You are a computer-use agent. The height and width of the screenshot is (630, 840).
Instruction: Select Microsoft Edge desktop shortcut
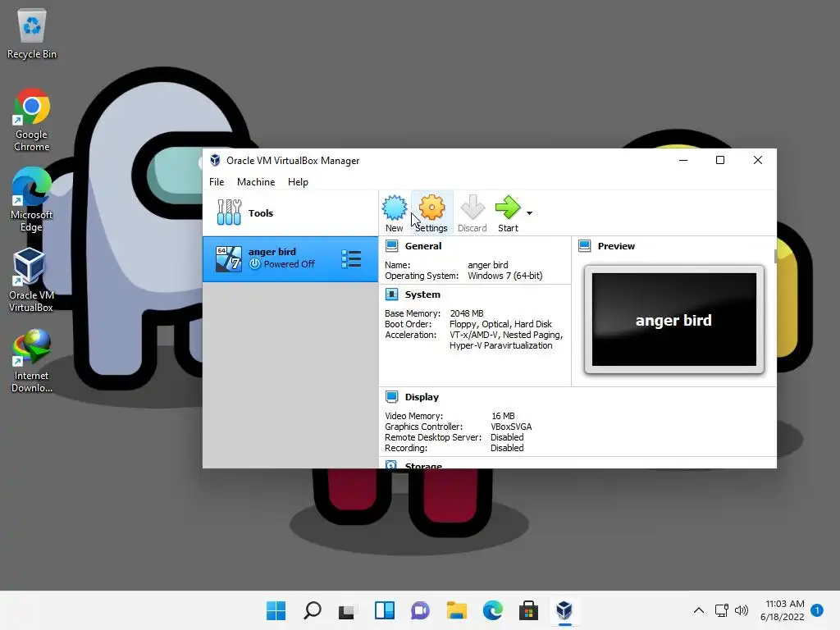pyautogui.click(x=32, y=200)
